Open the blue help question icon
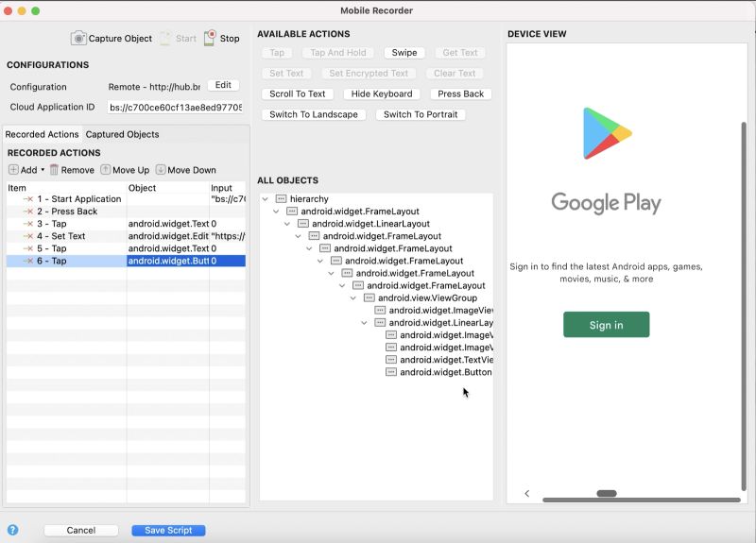The height and width of the screenshot is (543, 756). tap(13, 530)
